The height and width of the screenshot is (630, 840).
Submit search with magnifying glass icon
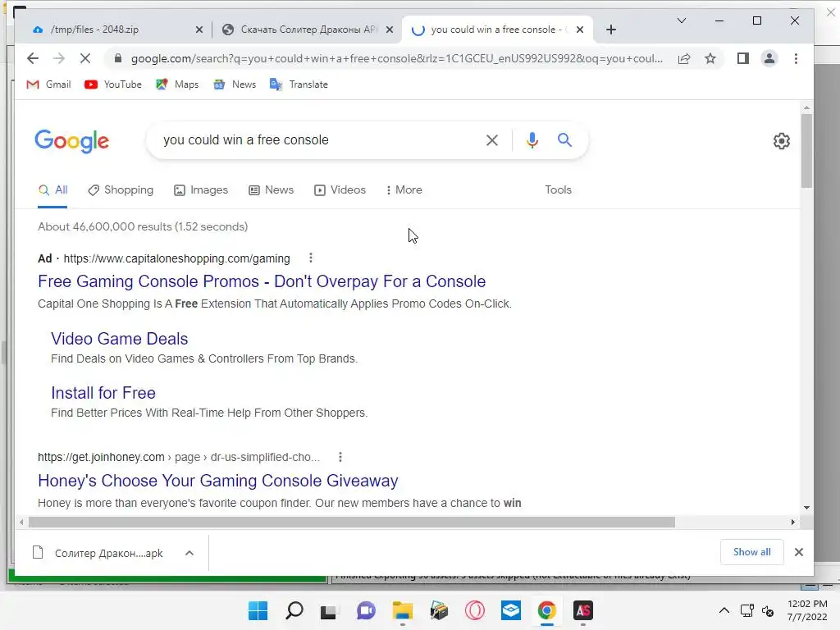[564, 140]
